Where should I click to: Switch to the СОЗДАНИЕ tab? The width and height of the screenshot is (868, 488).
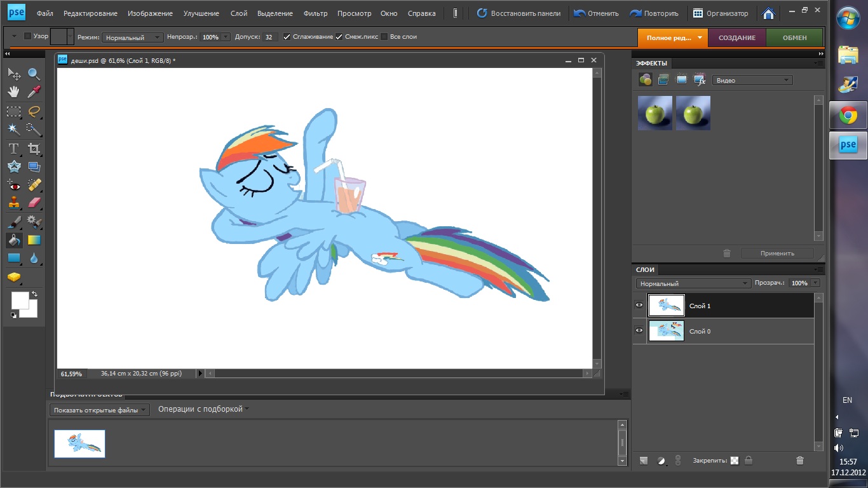[736, 37]
